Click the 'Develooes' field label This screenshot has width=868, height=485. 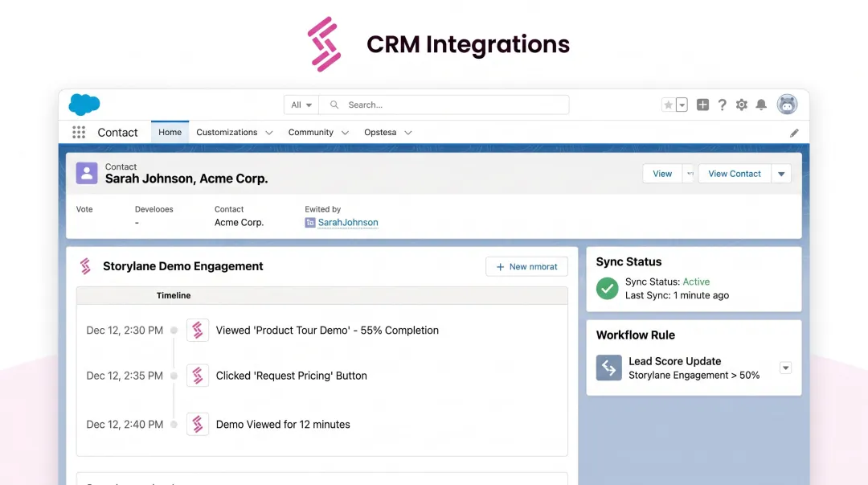coord(154,209)
